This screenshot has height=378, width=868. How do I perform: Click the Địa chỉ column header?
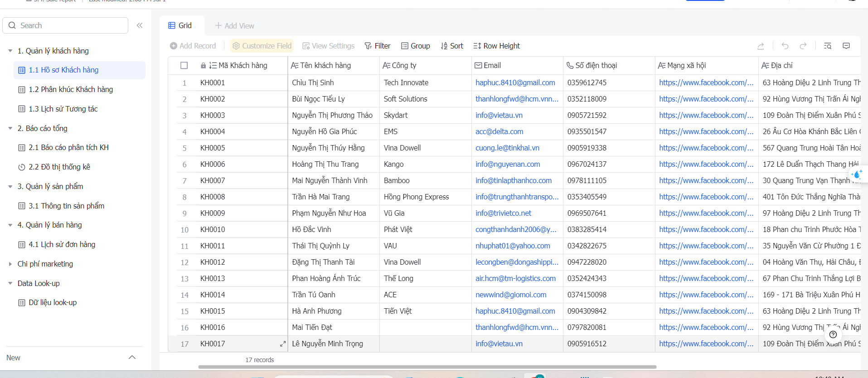(x=810, y=65)
